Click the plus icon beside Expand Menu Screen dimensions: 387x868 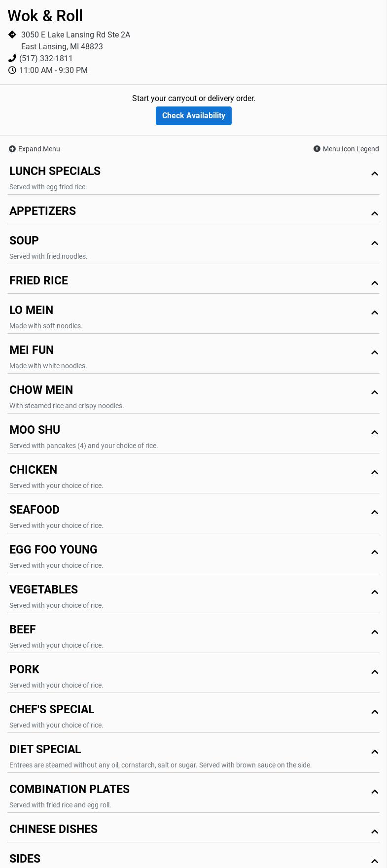tap(12, 149)
